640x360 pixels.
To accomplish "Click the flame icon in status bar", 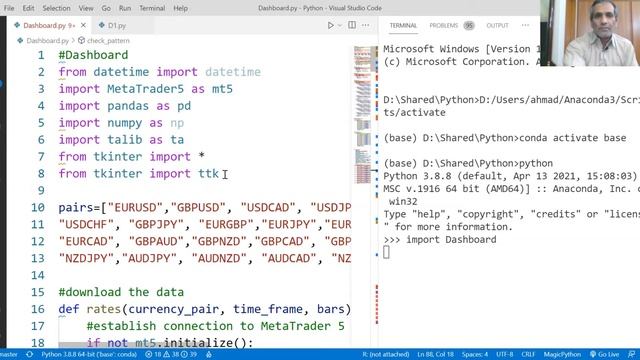I will click(209, 354).
